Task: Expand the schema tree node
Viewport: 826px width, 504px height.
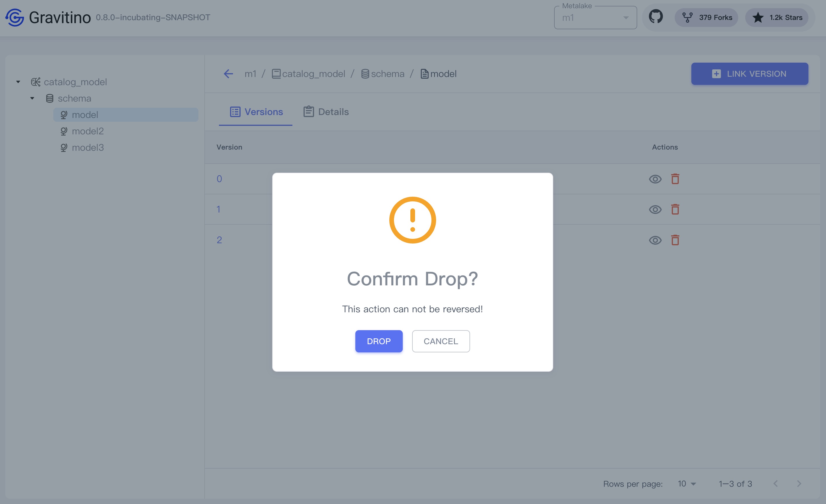Action: tap(32, 98)
